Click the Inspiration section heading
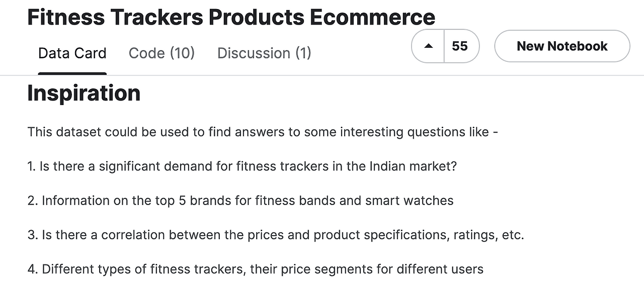The width and height of the screenshot is (644, 297). (x=84, y=93)
